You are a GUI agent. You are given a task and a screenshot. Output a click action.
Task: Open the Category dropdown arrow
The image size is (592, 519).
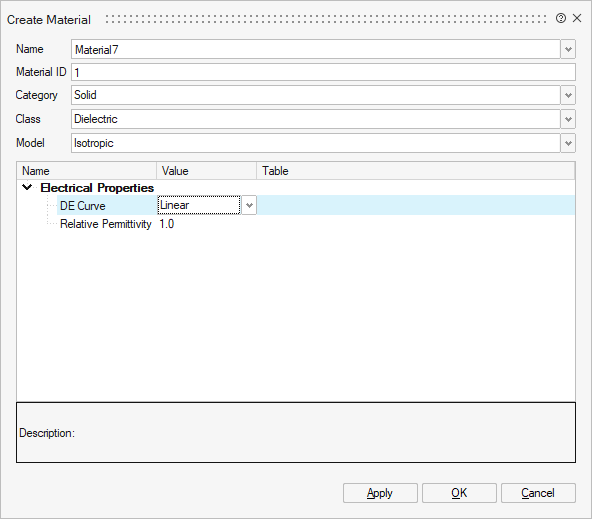coord(568,95)
